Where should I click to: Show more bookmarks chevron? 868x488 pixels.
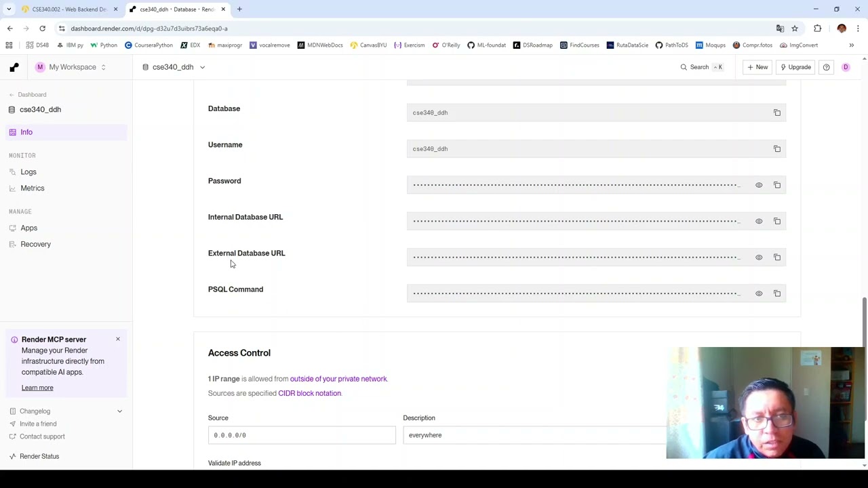click(x=852, y=45)
